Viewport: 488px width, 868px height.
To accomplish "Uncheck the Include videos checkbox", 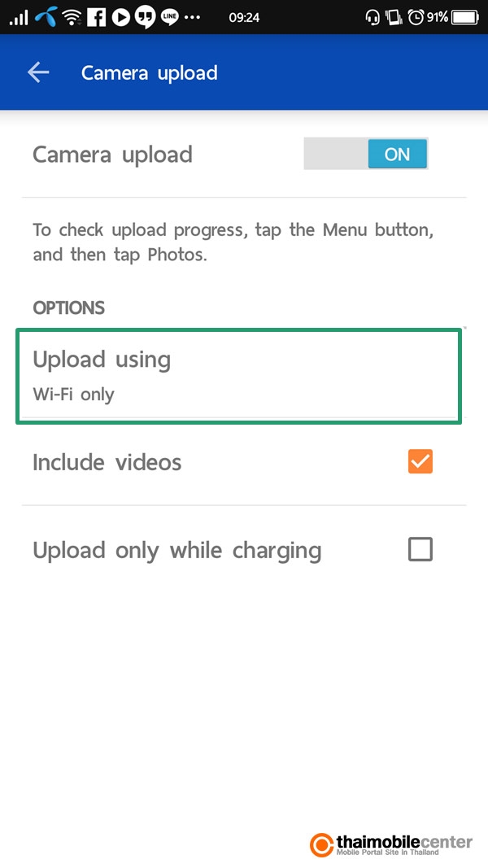I will coord(420,462).
